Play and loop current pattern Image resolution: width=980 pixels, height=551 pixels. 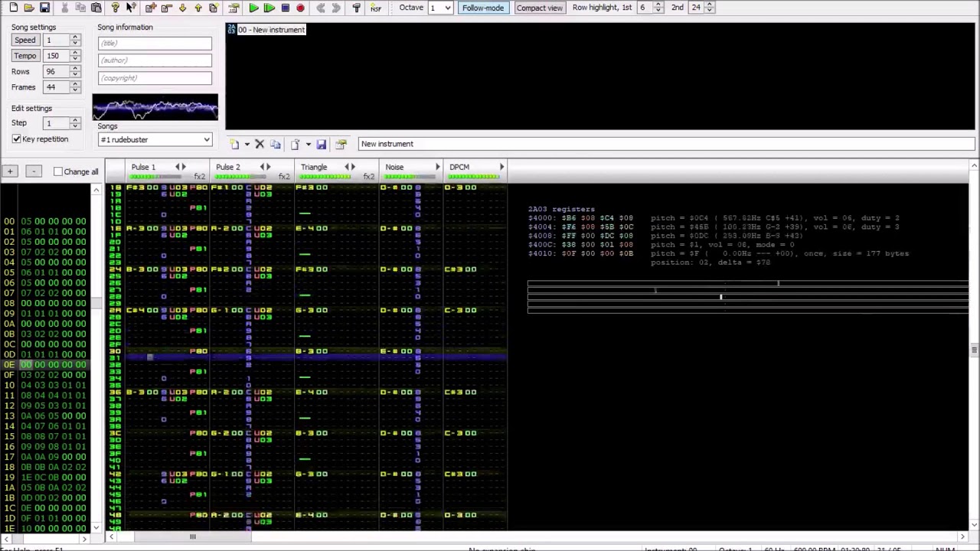pyautogui.click(x=269, y=8)
